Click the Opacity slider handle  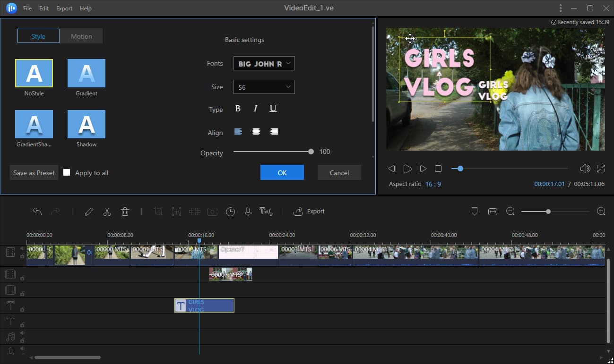coord(311,152)
